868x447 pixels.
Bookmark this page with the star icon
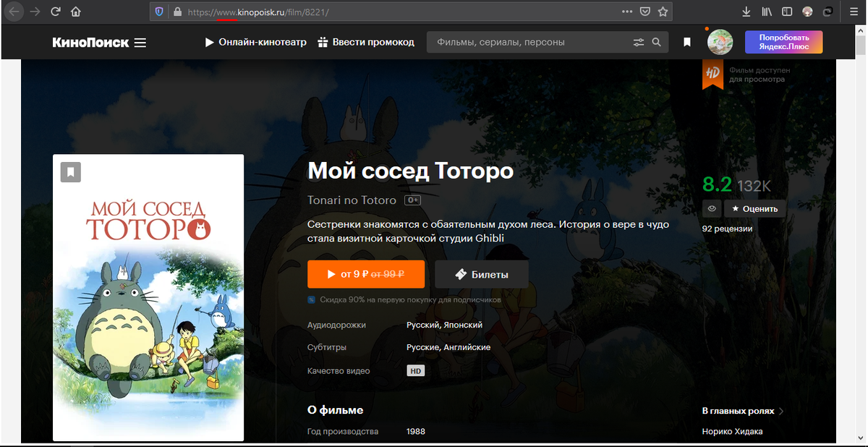tap(663, 12)
